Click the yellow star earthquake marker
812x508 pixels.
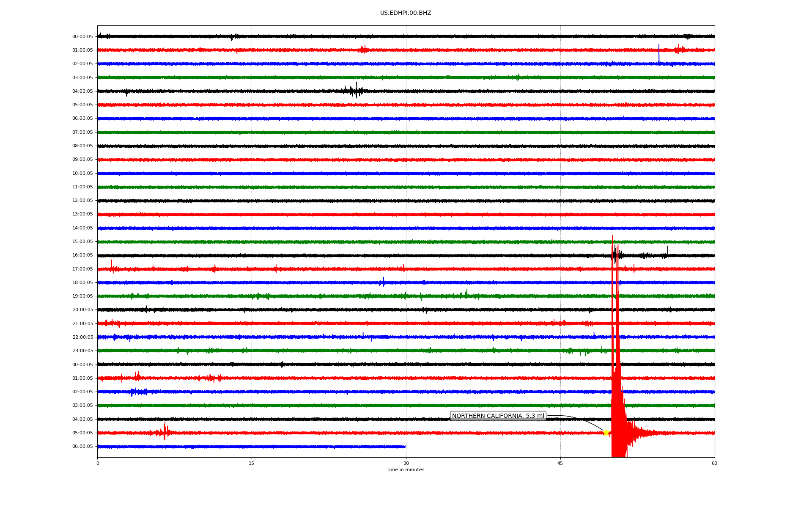(x=606, y=433)
